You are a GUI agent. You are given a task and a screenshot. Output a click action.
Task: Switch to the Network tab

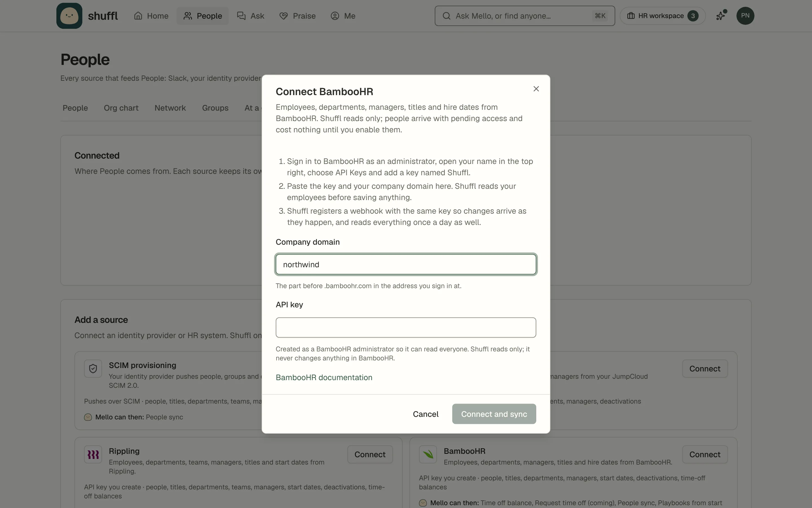click(x=170, y=108)
